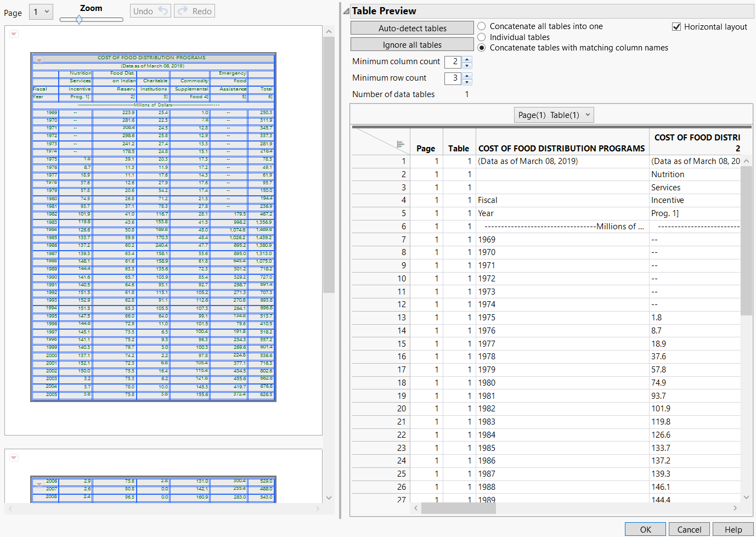The width and height of the screenshot is (756, 537).
Task: Click the down arrow on Minimum row count
Action: pos(467,81)
